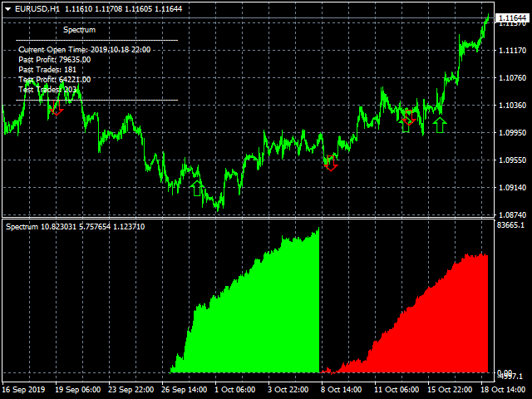The height and width of the screenshot is (399, 532).
Task: Click the Spectrum indicator values label in the subwindow
Action: point(76,227)
